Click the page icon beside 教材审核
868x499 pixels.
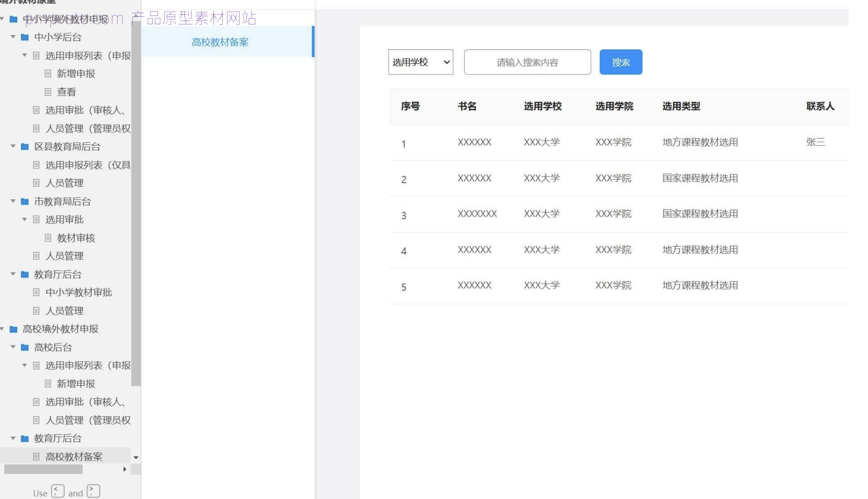[x=48, y=238]
